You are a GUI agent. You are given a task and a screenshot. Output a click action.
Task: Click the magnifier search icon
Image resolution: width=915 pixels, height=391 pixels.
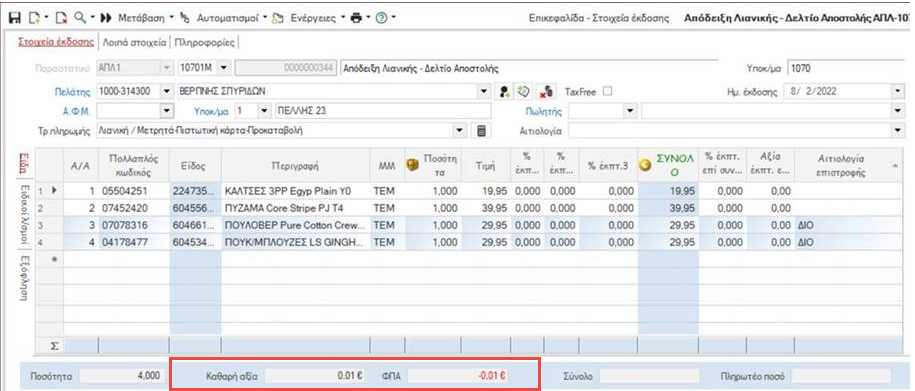(x=80, y=18)
